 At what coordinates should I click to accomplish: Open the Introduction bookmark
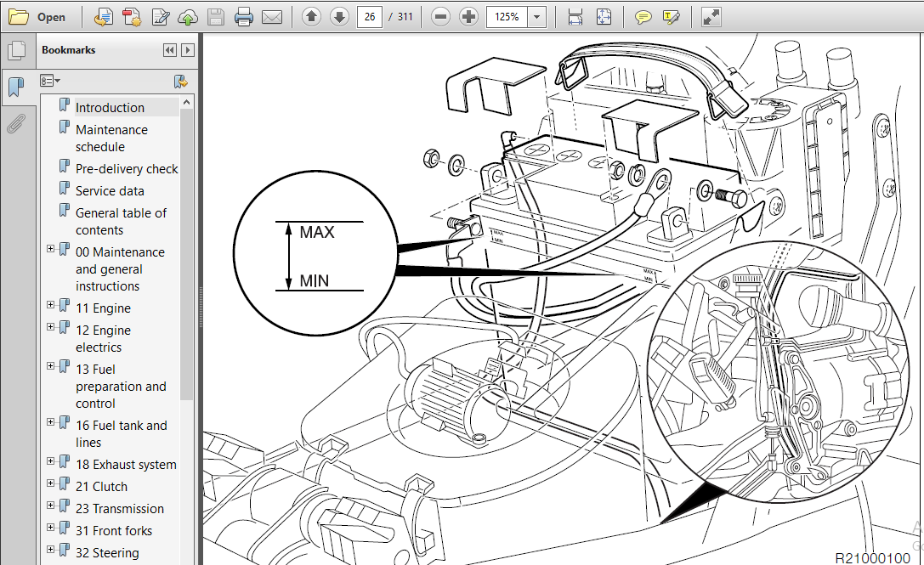110,108
